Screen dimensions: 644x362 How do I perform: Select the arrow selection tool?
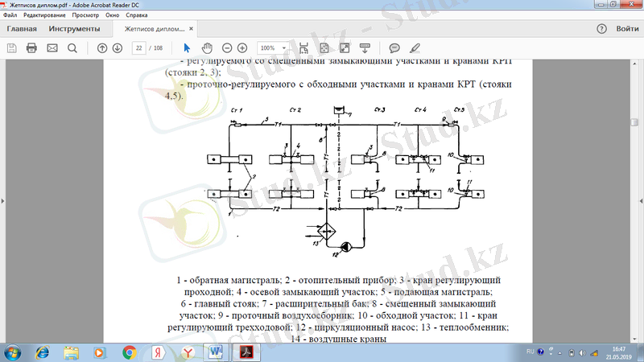(x=188, y=48)
